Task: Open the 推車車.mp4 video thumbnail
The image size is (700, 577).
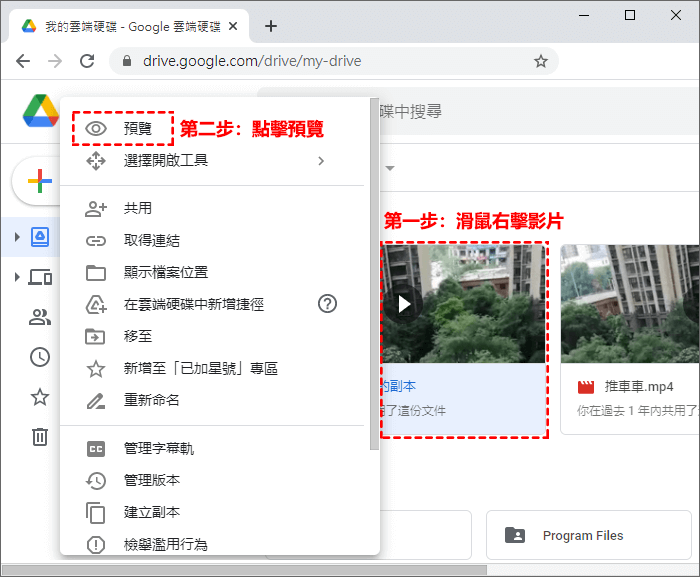Action: [x=630, y=303]
